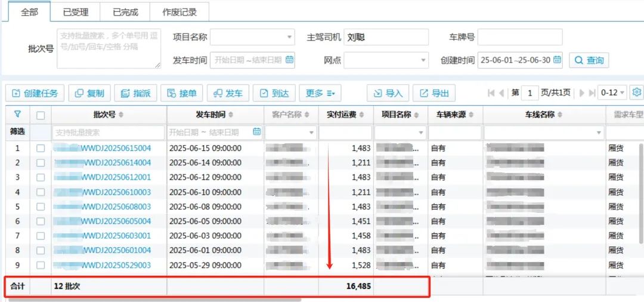Switch to 全部 tab

tap(30, 11)
